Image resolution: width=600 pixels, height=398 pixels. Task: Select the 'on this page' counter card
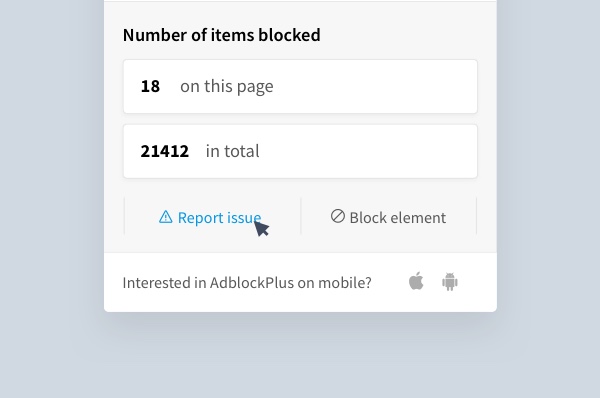click(300, 86)
